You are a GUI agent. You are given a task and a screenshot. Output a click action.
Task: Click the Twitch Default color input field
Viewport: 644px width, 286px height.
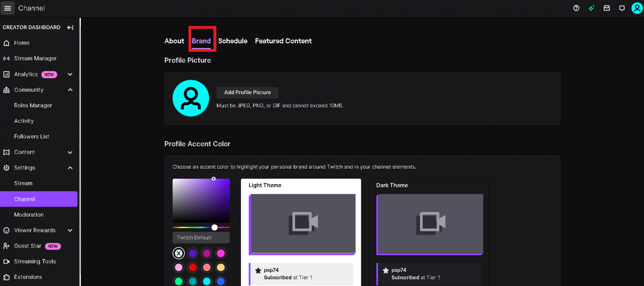(x=201, y=237)
